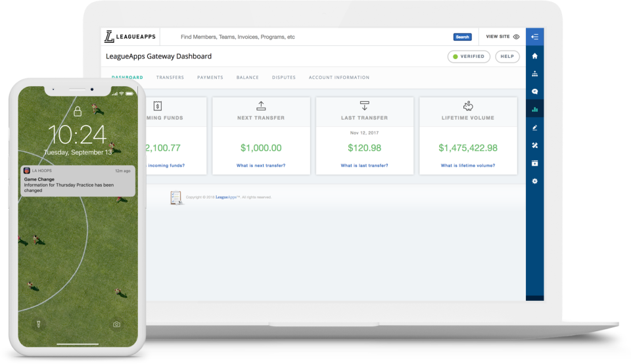The height and width of the screenshot is (364, 631).
Task: Tap the lock icon on the phone
Action: (x=78, y=111)
